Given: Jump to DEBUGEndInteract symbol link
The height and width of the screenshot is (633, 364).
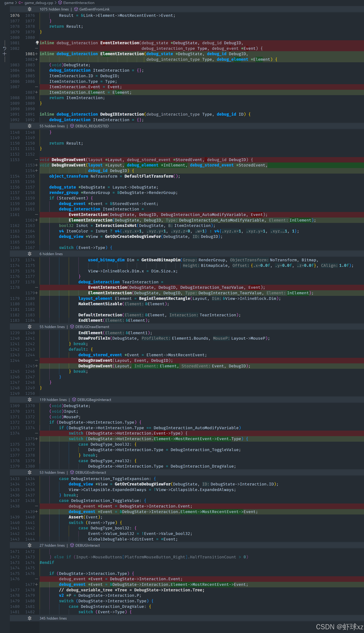Looking at the screenshot, I should pyautogui.click(x=90, y=472).
